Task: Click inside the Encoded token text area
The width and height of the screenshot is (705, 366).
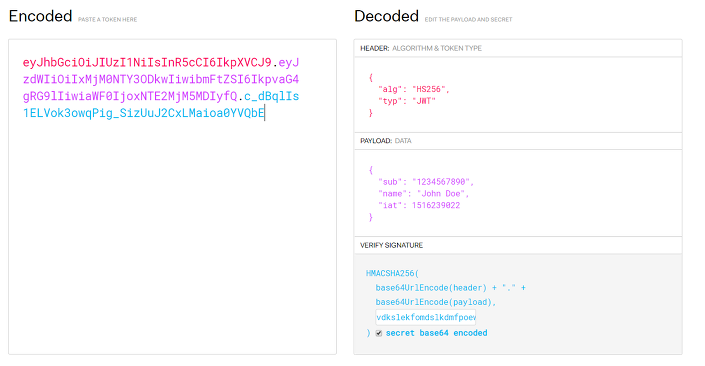Action: pyautogui.click(x=172, y=197)
